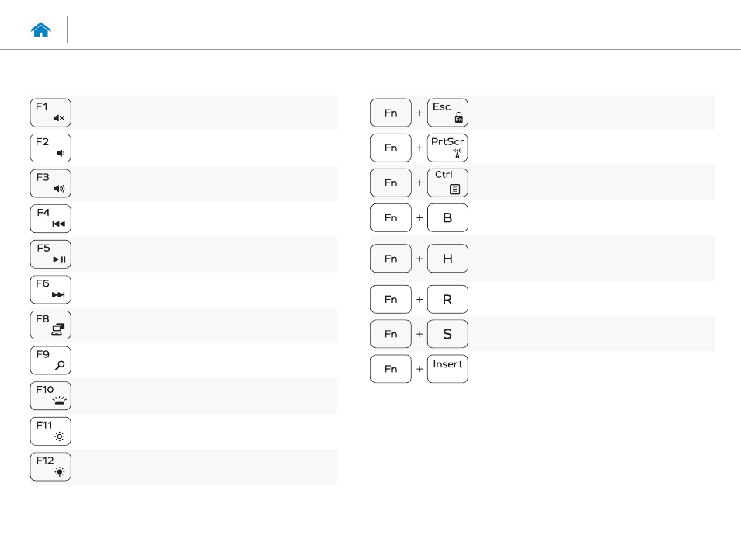Image resolution: width=741 pixels, height=560 pixels.
Task: Select the F9 search key
Action: point(50,360)
